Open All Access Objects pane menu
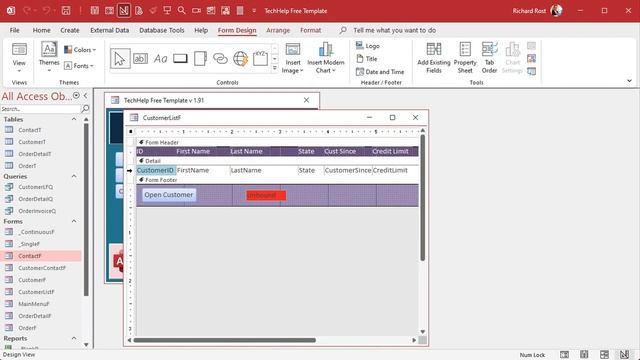This screenshot has width=640, height=360. click(76, 96)
